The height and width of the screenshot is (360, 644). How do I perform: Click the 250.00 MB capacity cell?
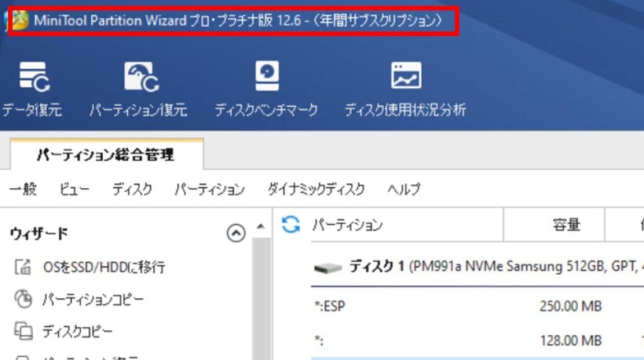click(570, 306)
